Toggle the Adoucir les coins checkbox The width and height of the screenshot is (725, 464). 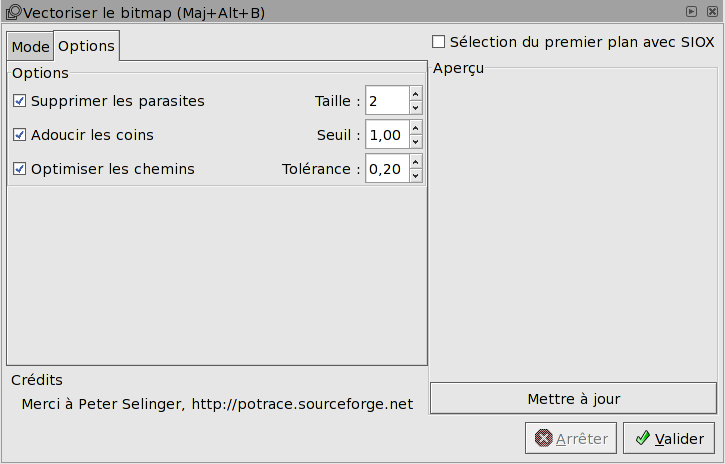coord(19,135)
